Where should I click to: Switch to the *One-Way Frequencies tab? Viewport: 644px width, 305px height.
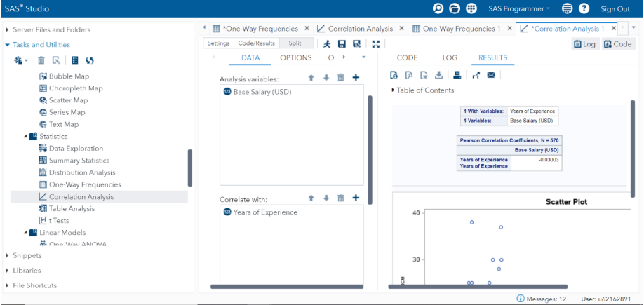(x=260, y=29)
